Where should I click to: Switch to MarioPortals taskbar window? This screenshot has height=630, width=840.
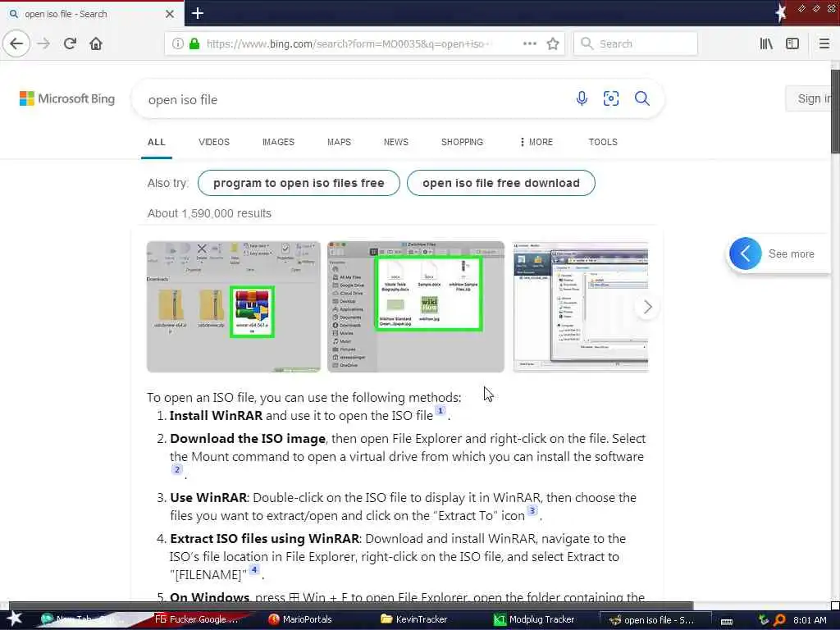(300, 619)
